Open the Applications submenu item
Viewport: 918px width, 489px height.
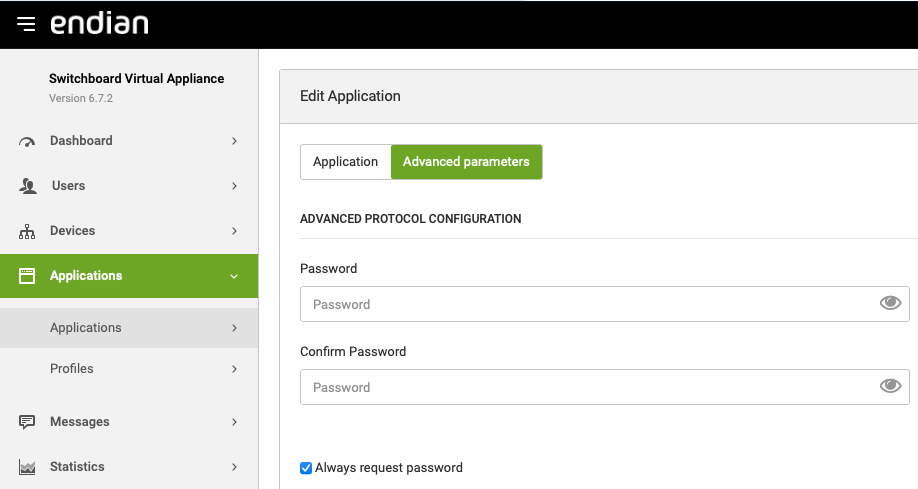coord(86,328)
